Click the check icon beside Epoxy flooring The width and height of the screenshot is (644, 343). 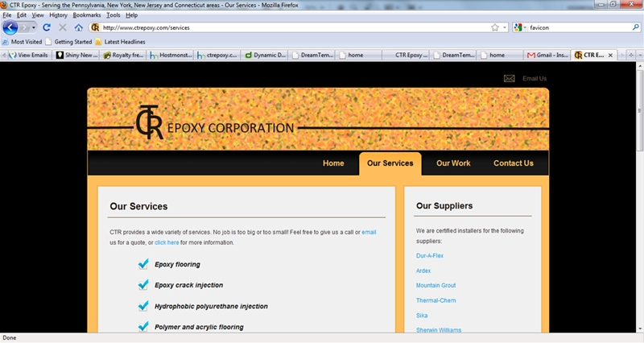pyautogui.click(x=143, y=264)
